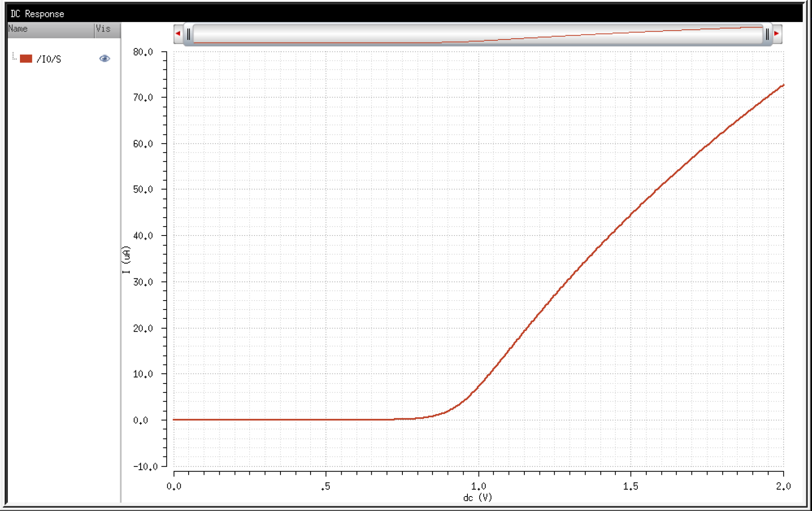The width and height of the screenshot is (812, 511).
Task: Click the right red arrow of zoom bar
Action: 776,34
